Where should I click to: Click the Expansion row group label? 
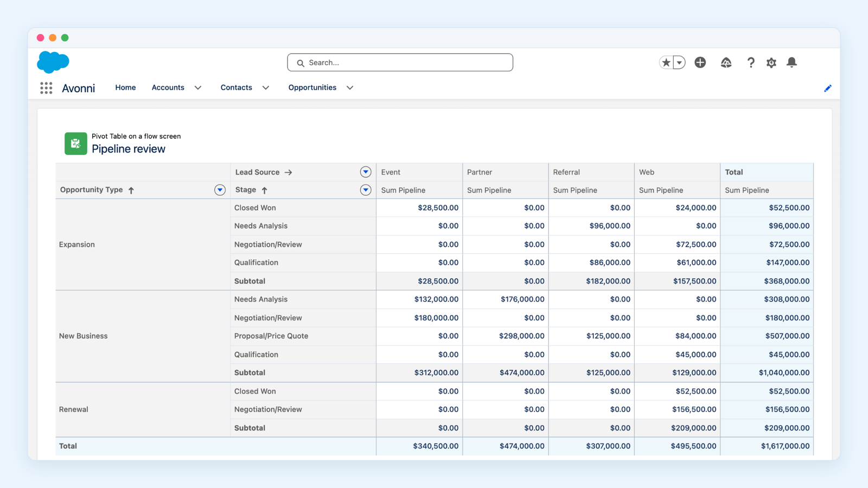[76, 245]
